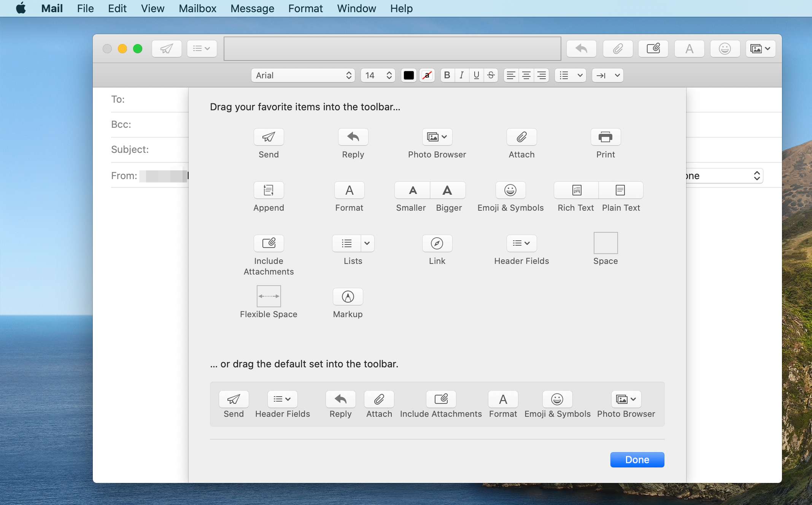Toggle Italic formatting in formatting bar
Screen dimensions: 812x505
coord(461,75)
